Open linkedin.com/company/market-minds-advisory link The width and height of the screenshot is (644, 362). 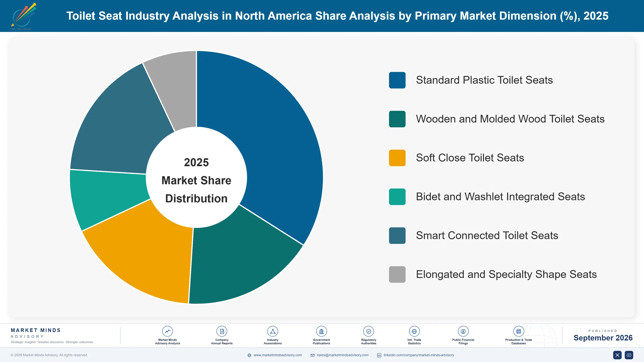coord(419,355)
